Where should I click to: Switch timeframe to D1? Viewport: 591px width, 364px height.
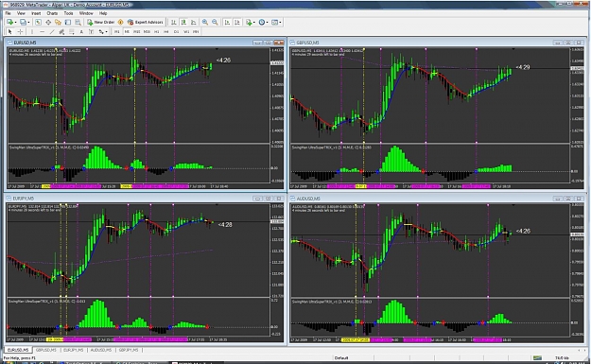click(177, 31)
